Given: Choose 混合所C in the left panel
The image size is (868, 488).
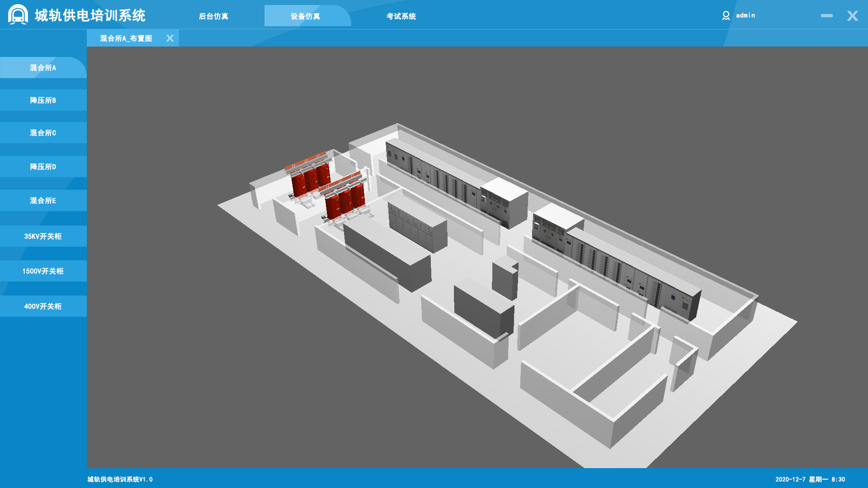Looking at the screenshot, I should 43,133.
